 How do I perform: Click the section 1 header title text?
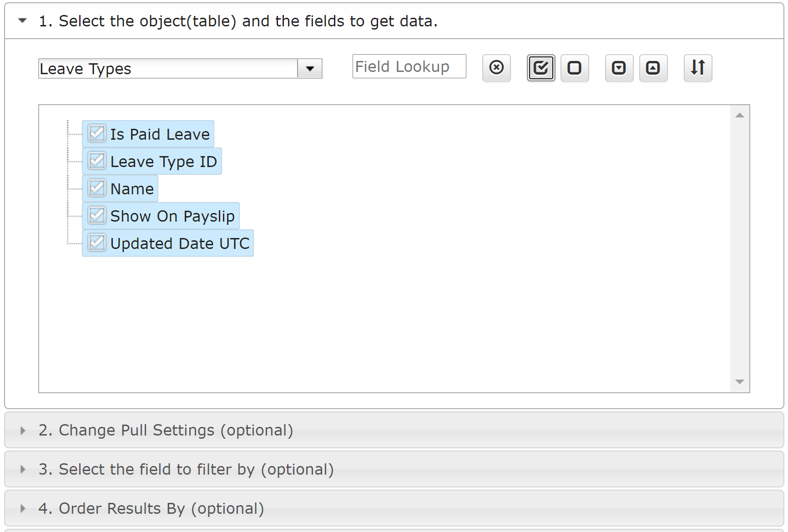tap(238, 21)
